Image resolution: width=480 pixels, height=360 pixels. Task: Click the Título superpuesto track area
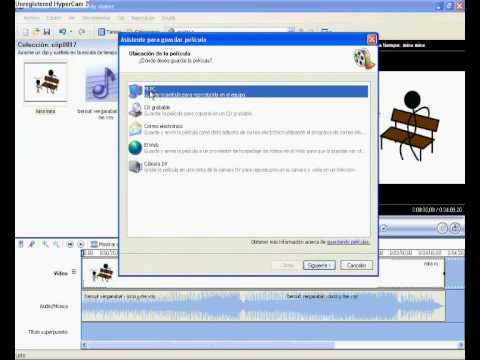point(273,332)
